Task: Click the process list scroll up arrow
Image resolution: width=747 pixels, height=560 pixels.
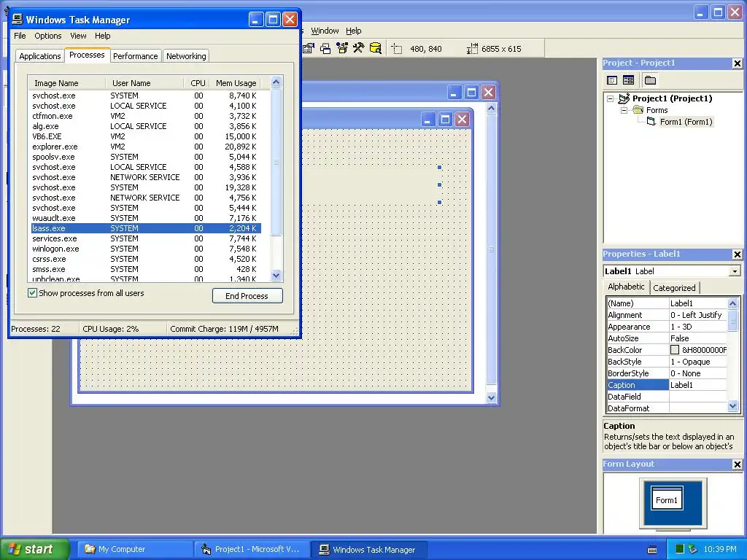Action: [276, 82]
